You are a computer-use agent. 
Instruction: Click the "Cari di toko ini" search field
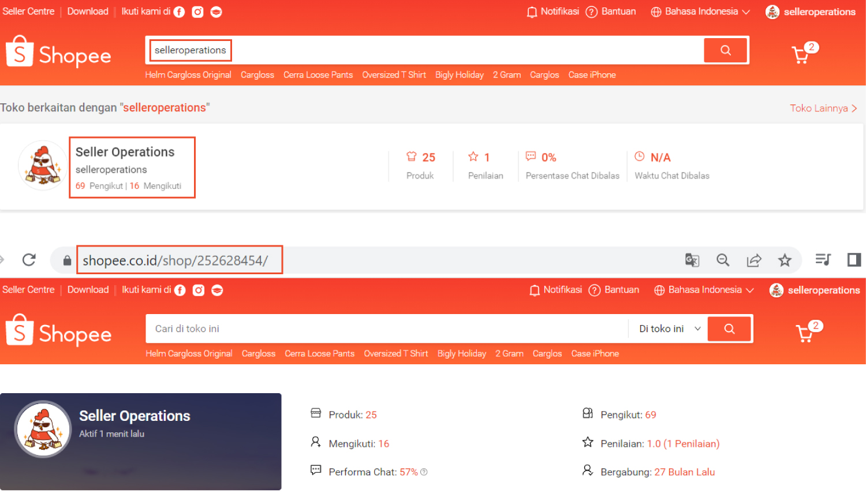pyautogui.click(x=386, y=329)
